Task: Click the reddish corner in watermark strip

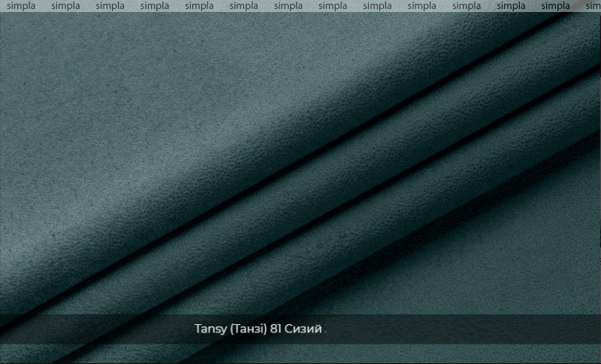Action: 583,5
